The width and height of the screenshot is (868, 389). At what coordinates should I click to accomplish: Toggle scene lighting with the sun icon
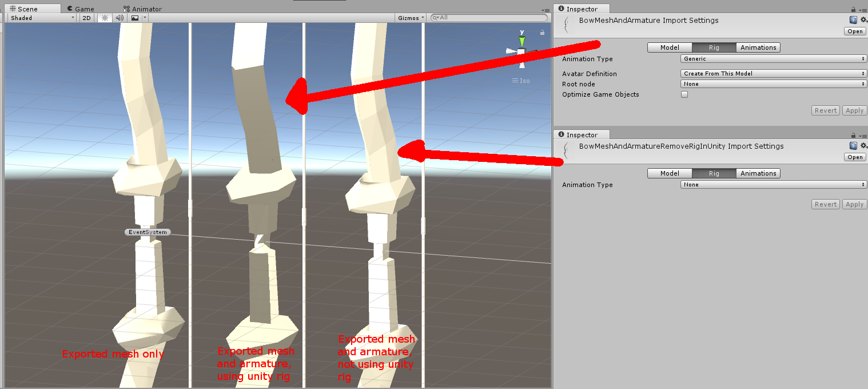105,18
